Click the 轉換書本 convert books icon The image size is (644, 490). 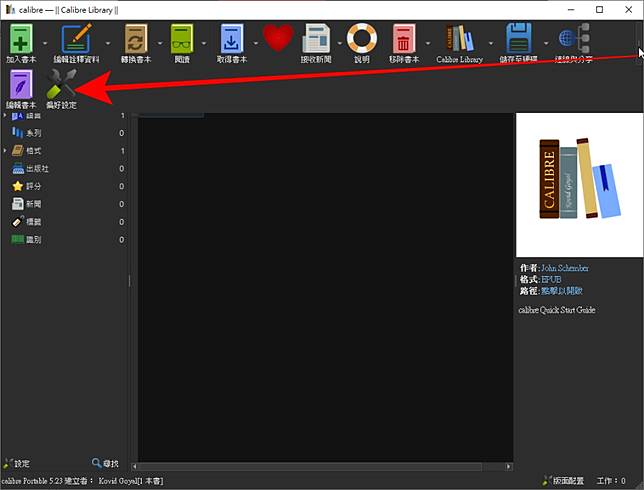[136, 39]
